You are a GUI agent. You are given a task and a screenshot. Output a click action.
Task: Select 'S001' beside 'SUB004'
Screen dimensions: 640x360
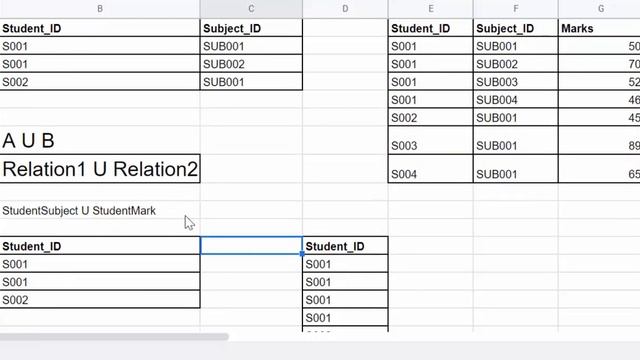point(431,100)
